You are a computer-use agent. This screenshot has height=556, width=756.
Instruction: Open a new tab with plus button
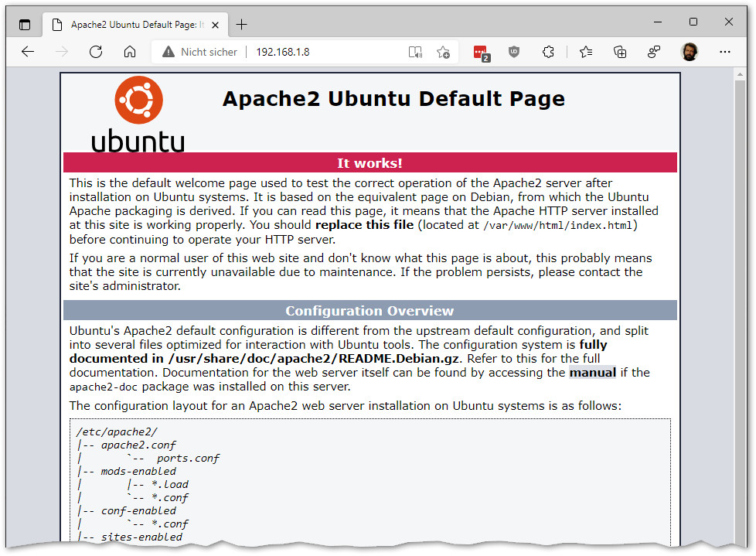tap(241, 24)
